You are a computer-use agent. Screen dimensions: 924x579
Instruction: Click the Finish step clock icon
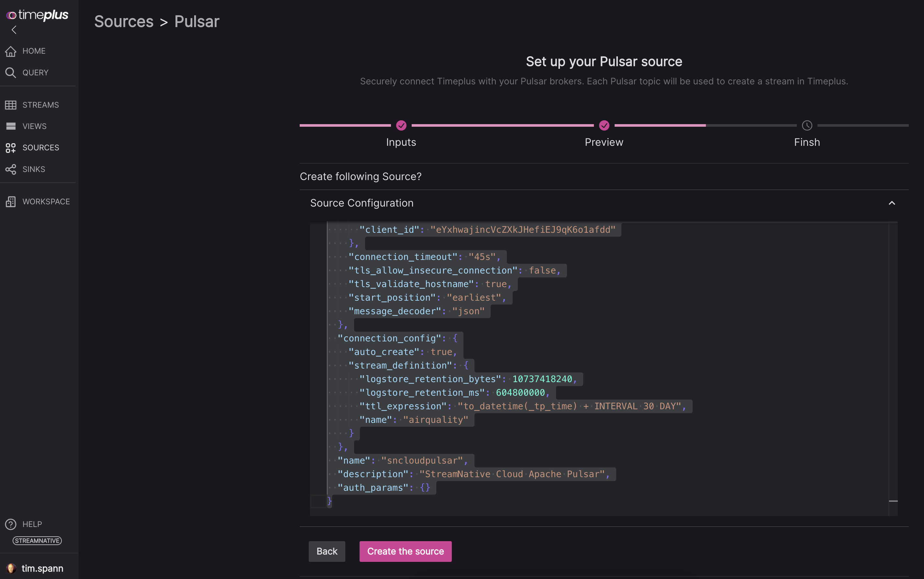(807, 126)
